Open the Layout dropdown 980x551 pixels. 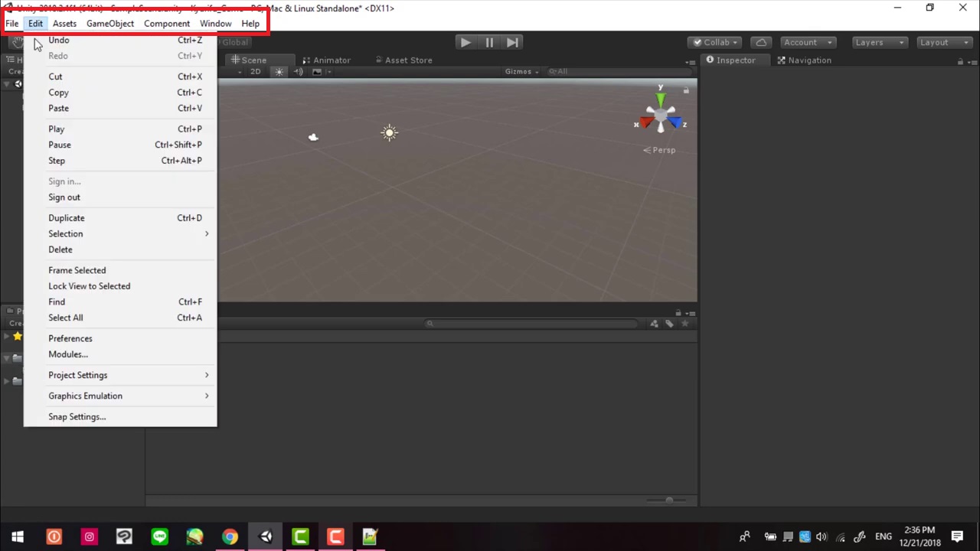943,42
